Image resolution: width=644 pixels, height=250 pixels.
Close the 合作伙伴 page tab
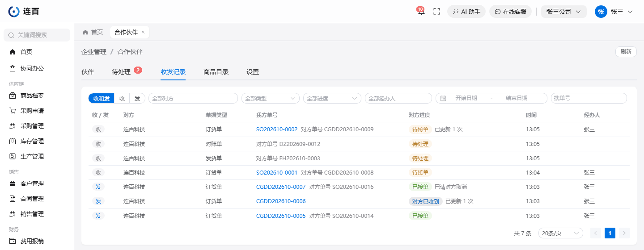tap(143, 32)
